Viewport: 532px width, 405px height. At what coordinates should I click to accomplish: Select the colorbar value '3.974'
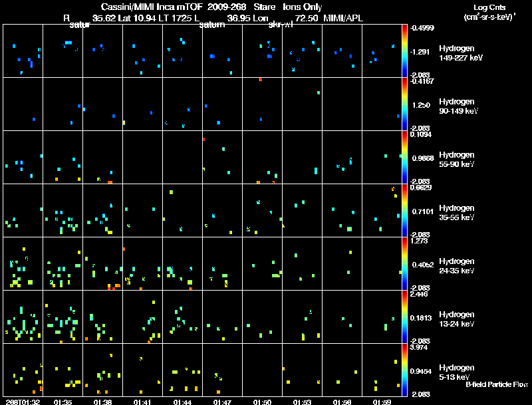point(419,347)
